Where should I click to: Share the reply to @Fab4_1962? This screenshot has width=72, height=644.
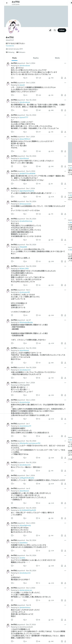(65, 285)
